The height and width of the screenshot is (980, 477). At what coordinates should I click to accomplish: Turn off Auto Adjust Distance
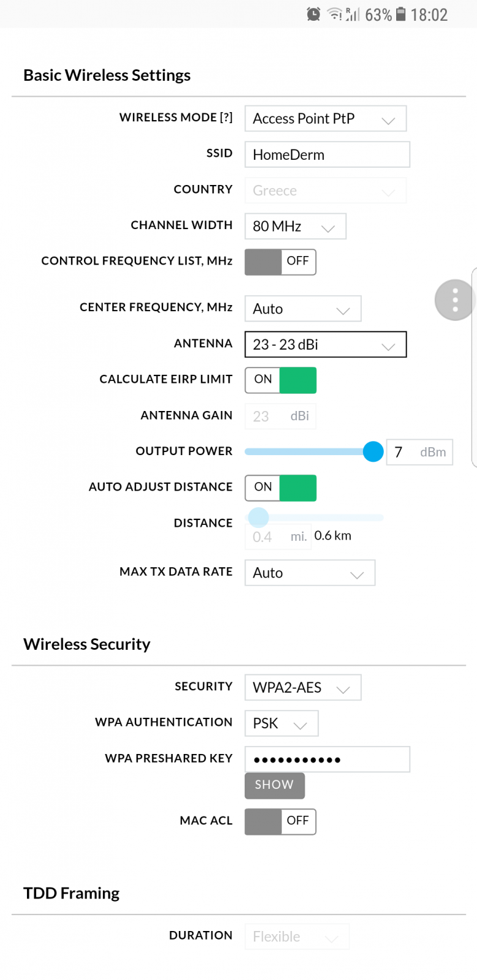[x=280, y=488]
